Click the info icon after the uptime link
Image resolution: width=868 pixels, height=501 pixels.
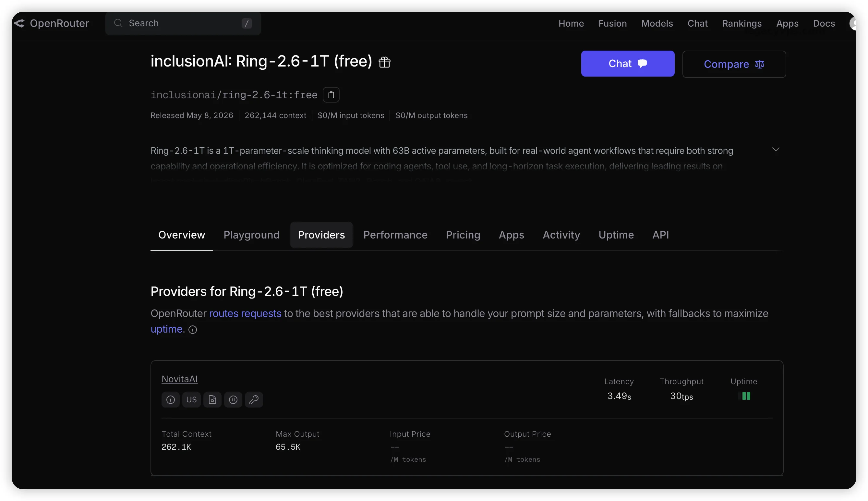click(x=193, y=330)
